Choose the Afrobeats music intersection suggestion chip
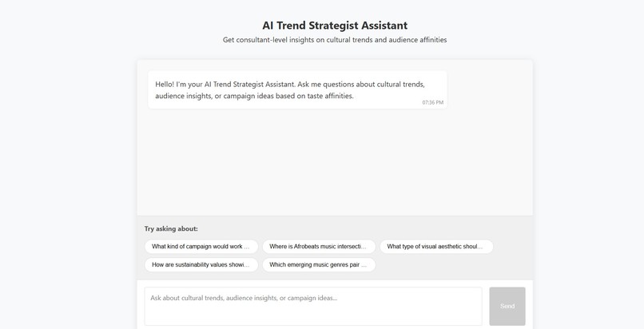644x329 pixels. [x=318, y=247]
